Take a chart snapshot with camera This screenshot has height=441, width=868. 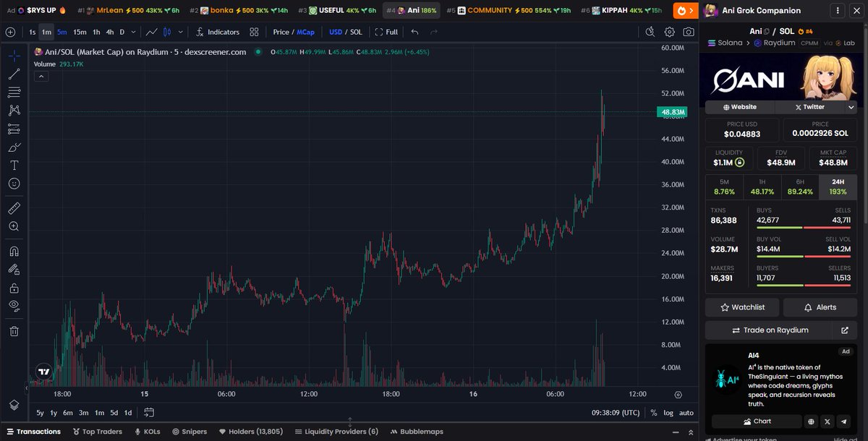[x=689, y=32]
